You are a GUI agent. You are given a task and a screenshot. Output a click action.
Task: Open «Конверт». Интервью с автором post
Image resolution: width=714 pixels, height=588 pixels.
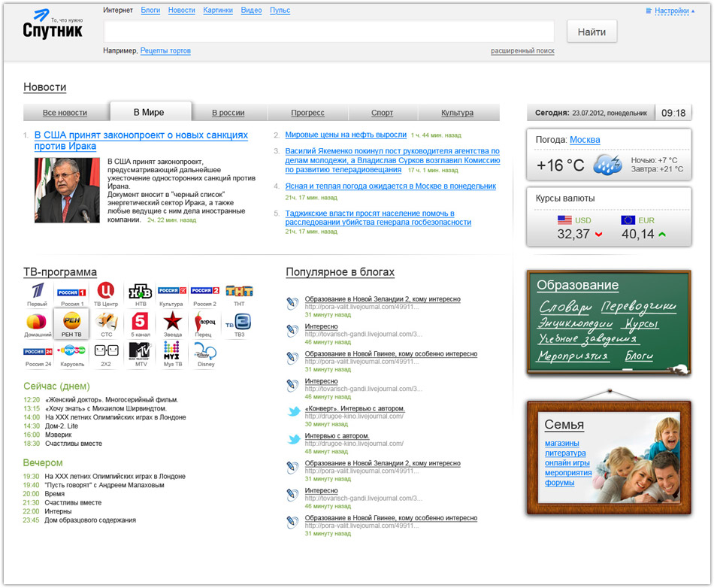pyautogui.click(x=355, y=408)
